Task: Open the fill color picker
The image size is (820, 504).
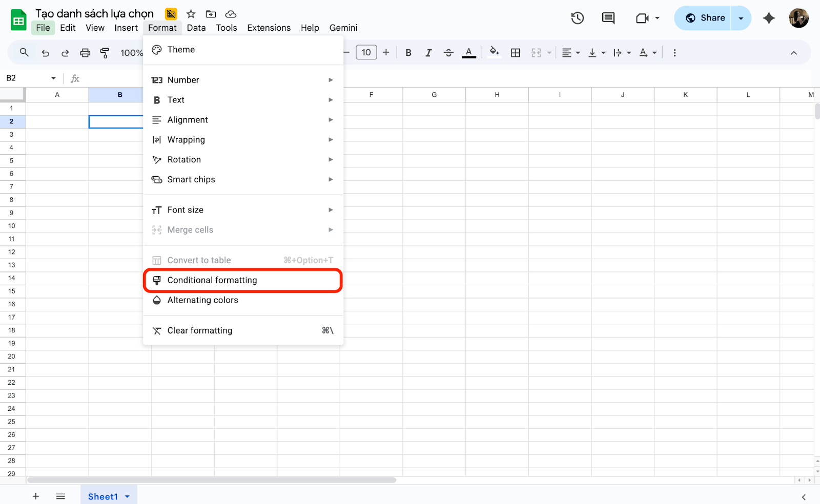Action: tap(494, 52)
